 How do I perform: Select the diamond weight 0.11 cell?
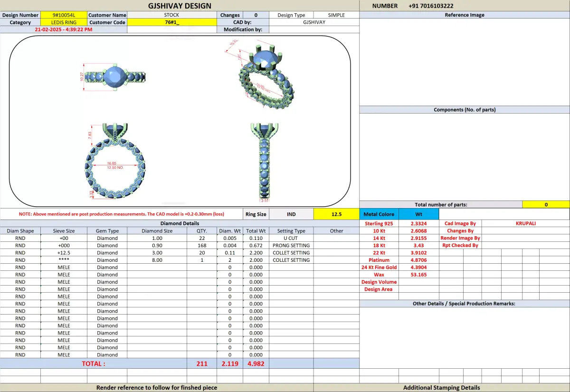click(x=230, y=253)
